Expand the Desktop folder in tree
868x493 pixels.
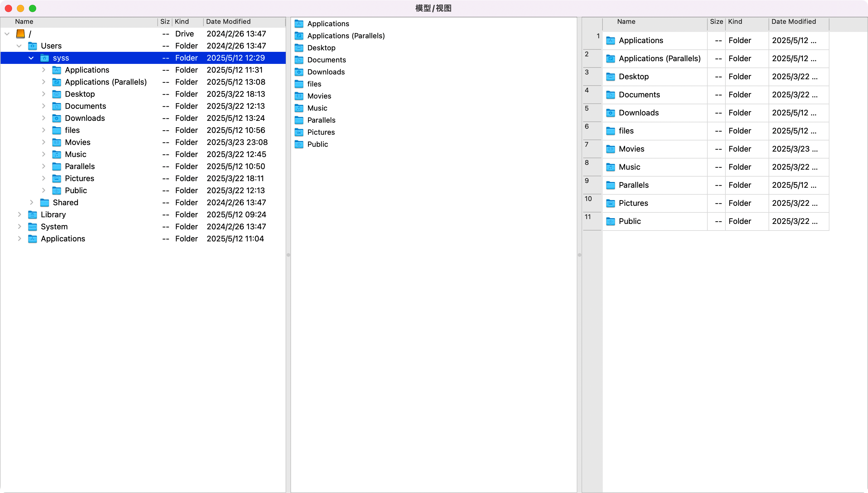[43, 94]
